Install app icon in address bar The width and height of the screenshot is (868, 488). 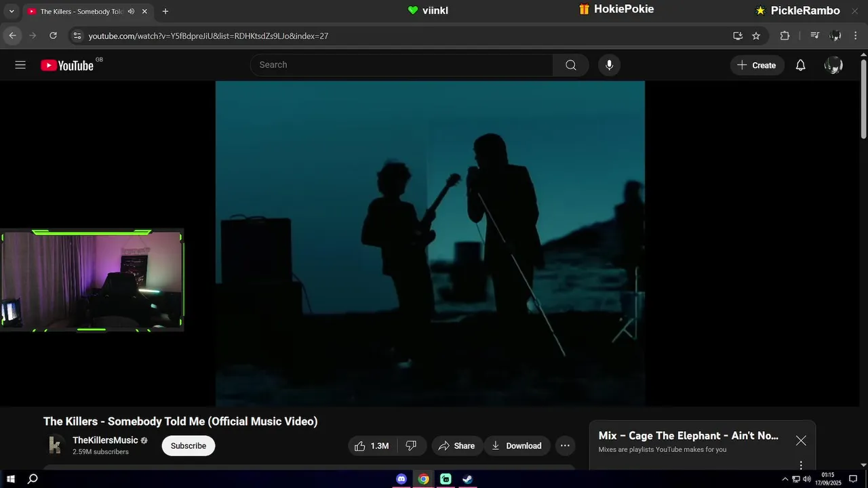coord(738,35)
